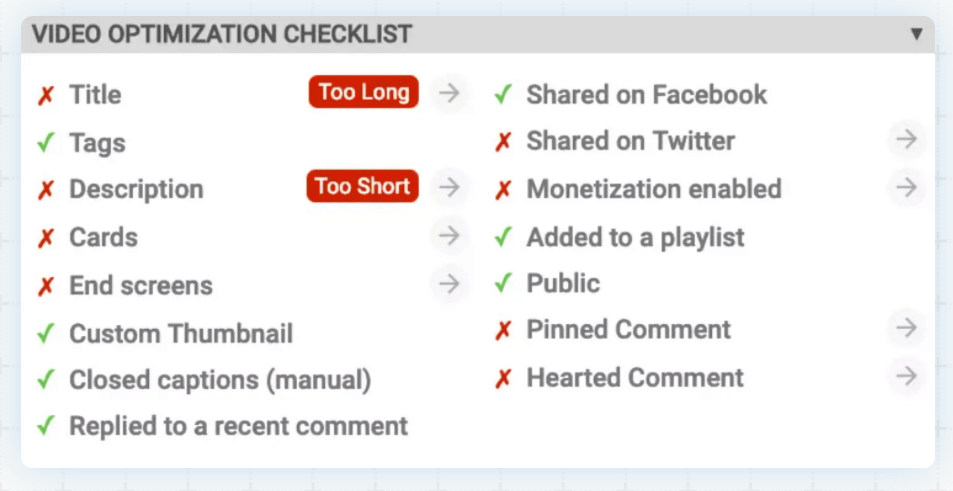Open the Monetization enabled arrow
Image resolution: width=953 pixels, height=491 pixels.
tap(906, 187)
